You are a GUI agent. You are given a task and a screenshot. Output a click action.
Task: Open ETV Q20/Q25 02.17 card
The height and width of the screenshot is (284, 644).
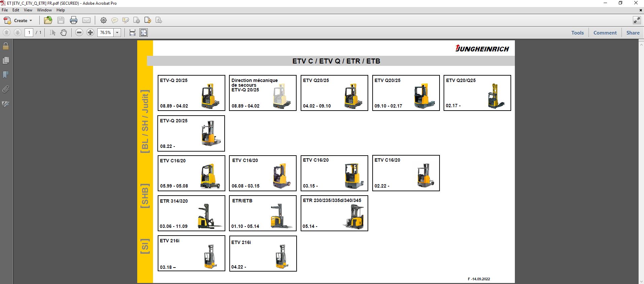coord(477,93)
